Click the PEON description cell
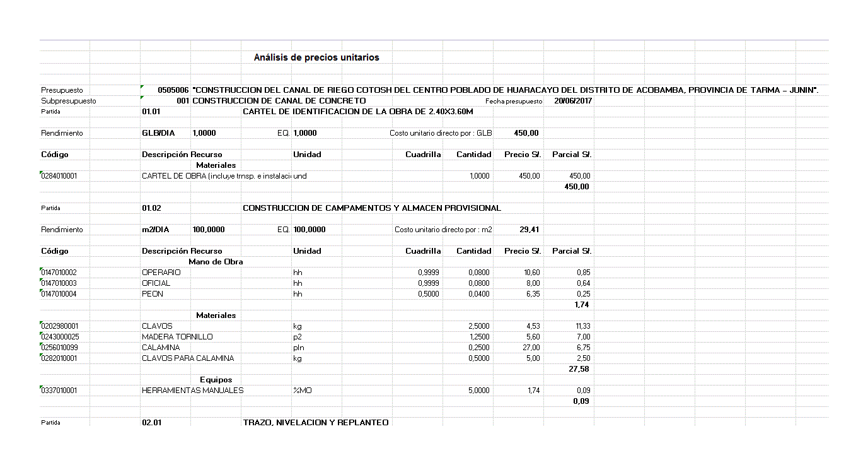Image resolution: width=868 pixels, height=465 pixels. coord(153,294)
